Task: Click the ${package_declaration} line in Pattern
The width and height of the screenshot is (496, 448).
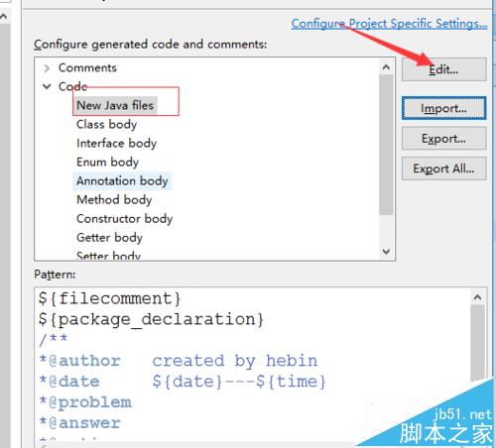Action: click(151, 319)
